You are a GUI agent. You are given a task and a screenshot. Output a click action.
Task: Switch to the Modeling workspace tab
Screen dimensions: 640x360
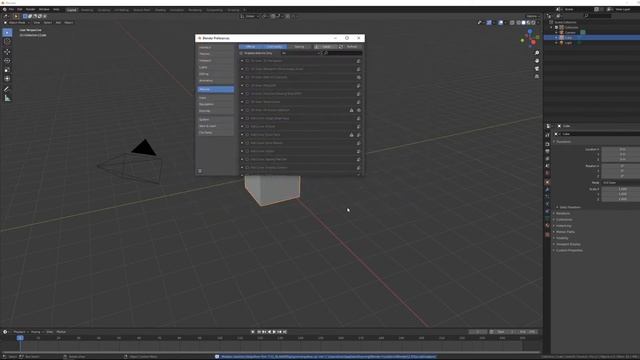tap(87, 10)
